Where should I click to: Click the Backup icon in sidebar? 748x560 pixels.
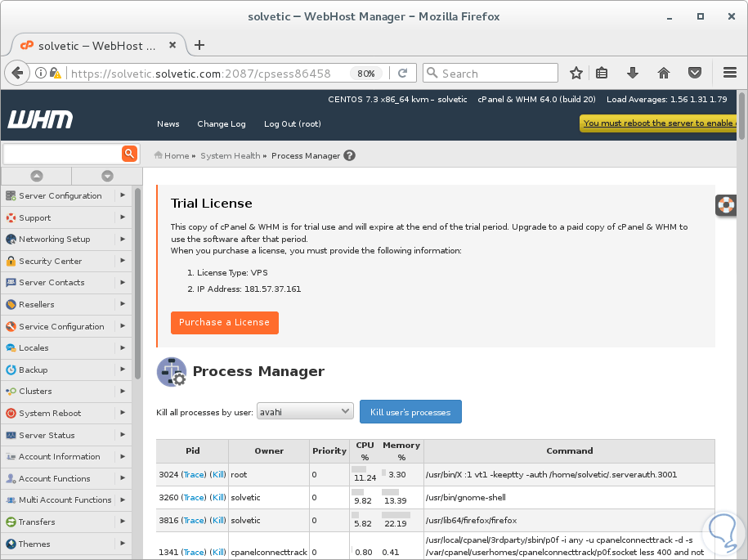coord(11,370)
